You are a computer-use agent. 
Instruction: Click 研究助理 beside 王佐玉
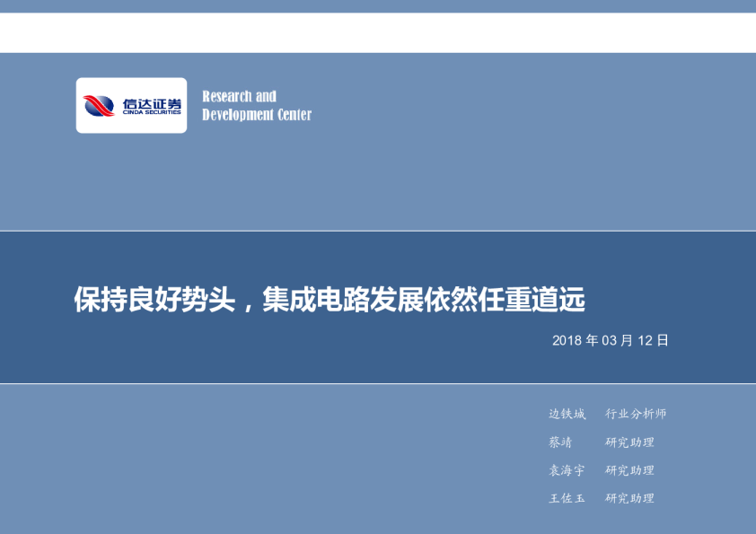(629, 498)
